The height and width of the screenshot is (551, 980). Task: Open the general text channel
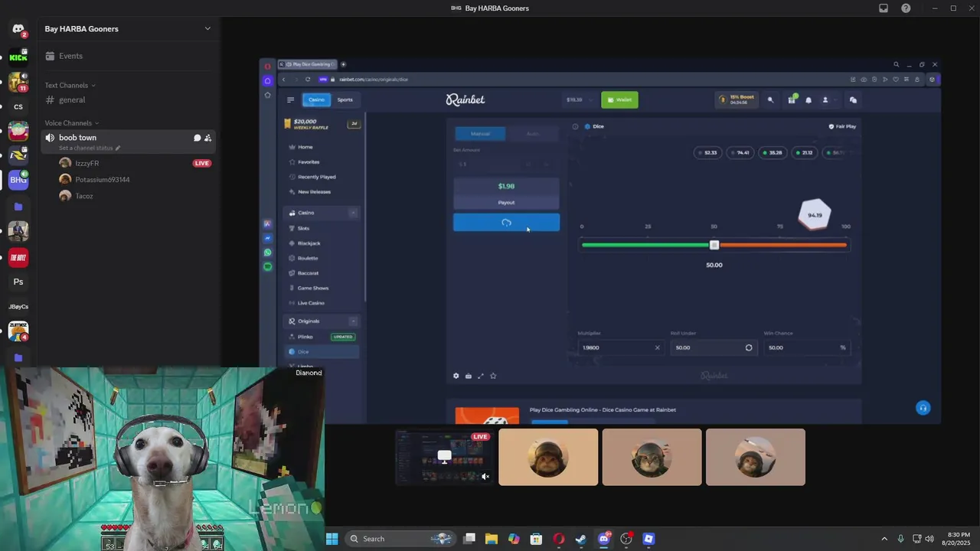click(72, 100)
